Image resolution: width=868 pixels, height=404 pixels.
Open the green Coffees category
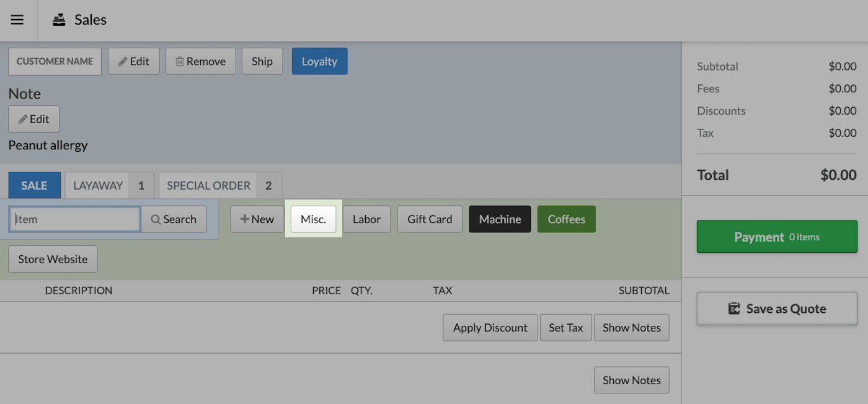pos(566,219)
